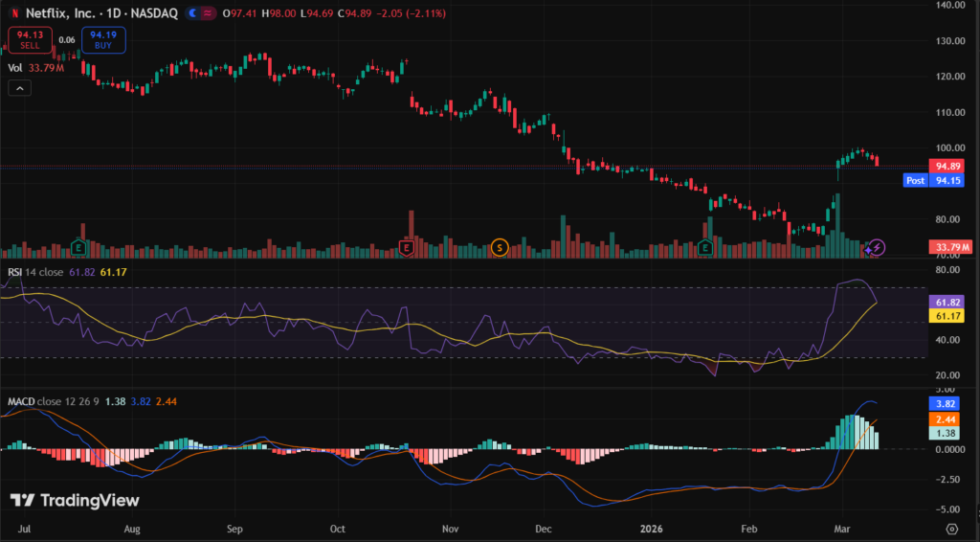
Task: Click the purple lightning bolt event icon
Action: tap(877, 248)
